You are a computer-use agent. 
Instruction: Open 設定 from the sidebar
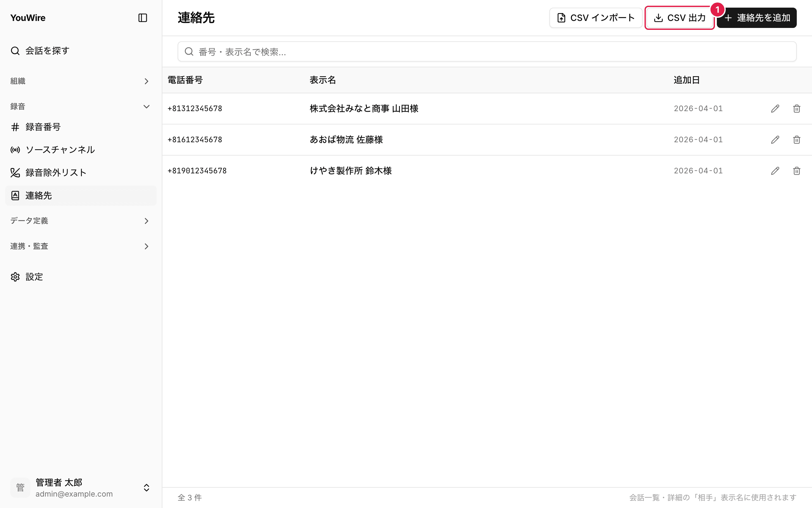pos(81,277)
